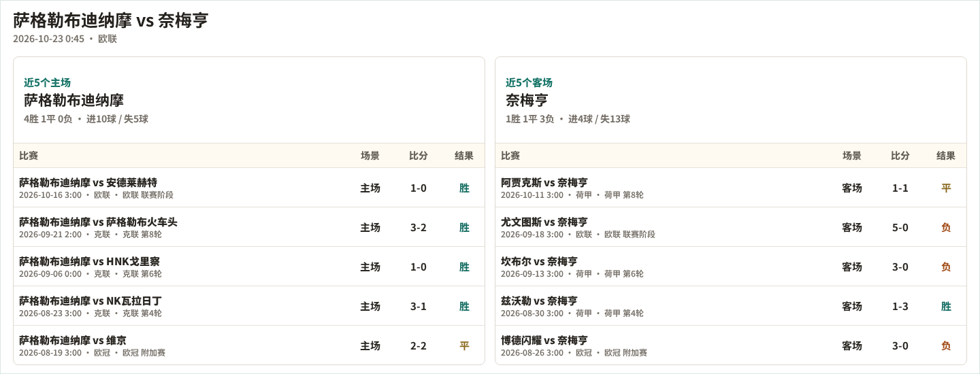The image size is (980, 374).
Task: Click result 平 in 维京 row
Action: point(464,345)
